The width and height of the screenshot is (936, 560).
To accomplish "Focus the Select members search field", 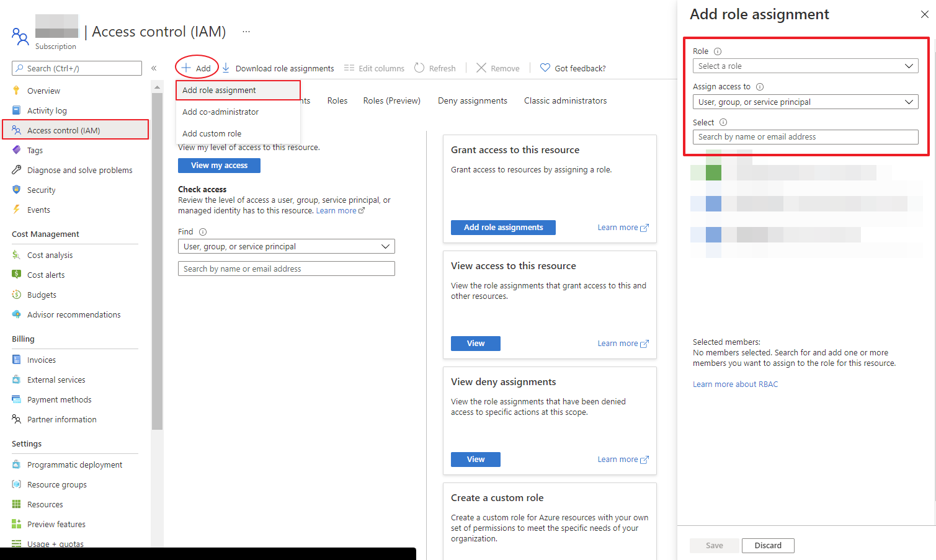I will click(x=805, y=137).
